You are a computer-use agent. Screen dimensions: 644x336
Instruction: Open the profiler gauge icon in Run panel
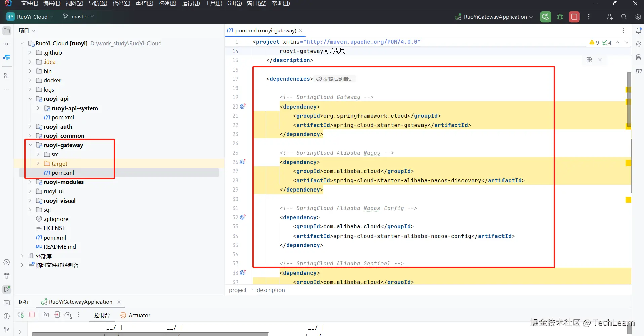pyautogui.click(x=68, y=315)
